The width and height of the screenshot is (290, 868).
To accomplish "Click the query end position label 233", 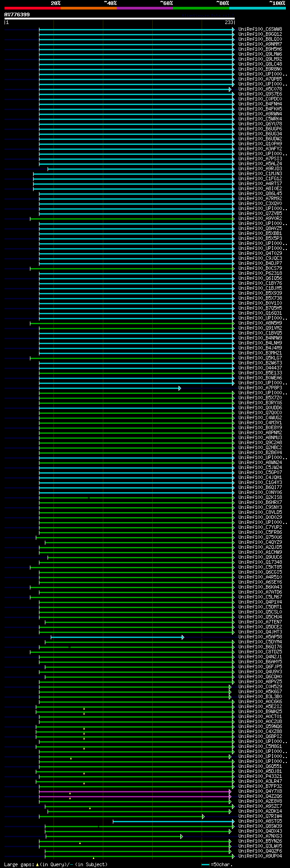I will [x=229, y=22].
